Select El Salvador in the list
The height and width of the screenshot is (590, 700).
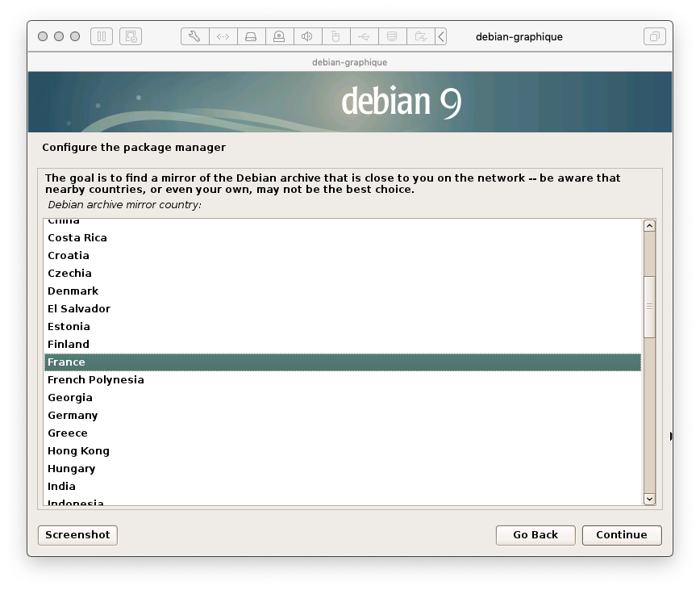(x=343, y=308)
